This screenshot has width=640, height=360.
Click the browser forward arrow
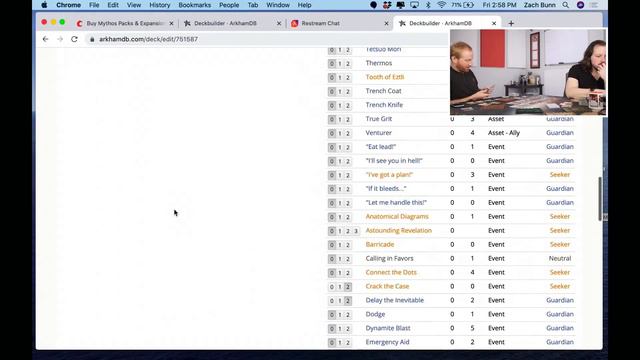(60, 39)
